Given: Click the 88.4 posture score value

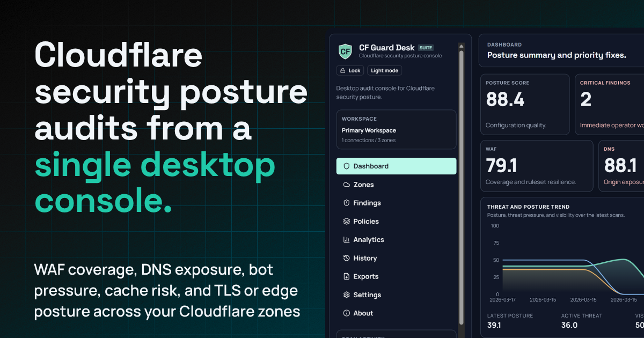Looking at the screenshot, I should 505,99.
